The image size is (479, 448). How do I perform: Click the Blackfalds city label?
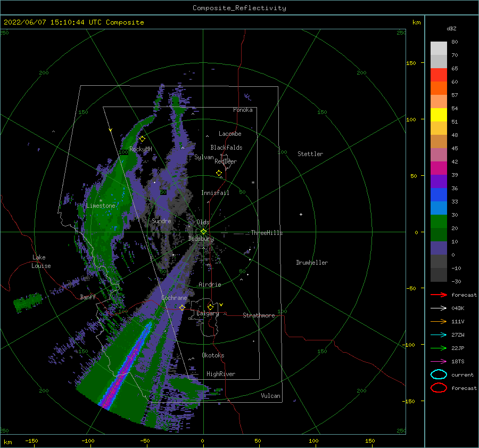[x=226, y=148]
